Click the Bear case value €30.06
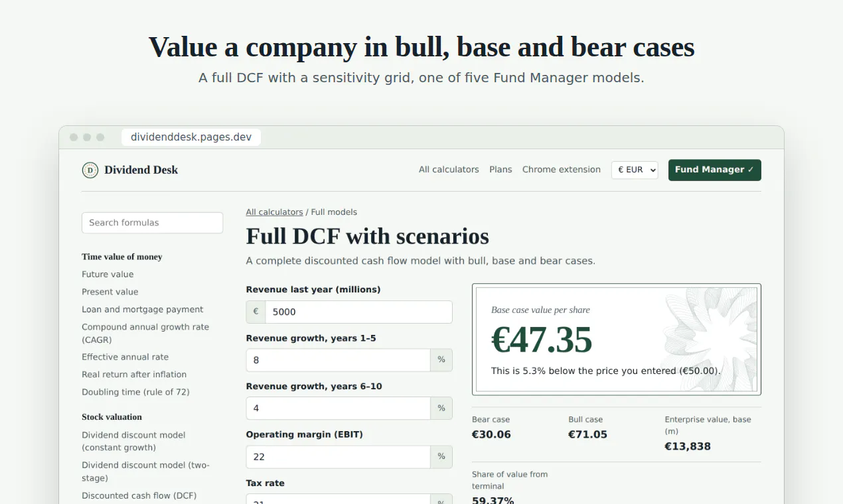Viewport: 843px width, 504px height. coord(491,434)
